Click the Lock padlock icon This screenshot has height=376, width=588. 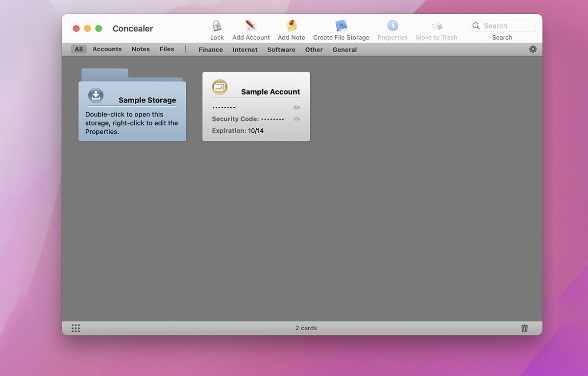[217, 26]
